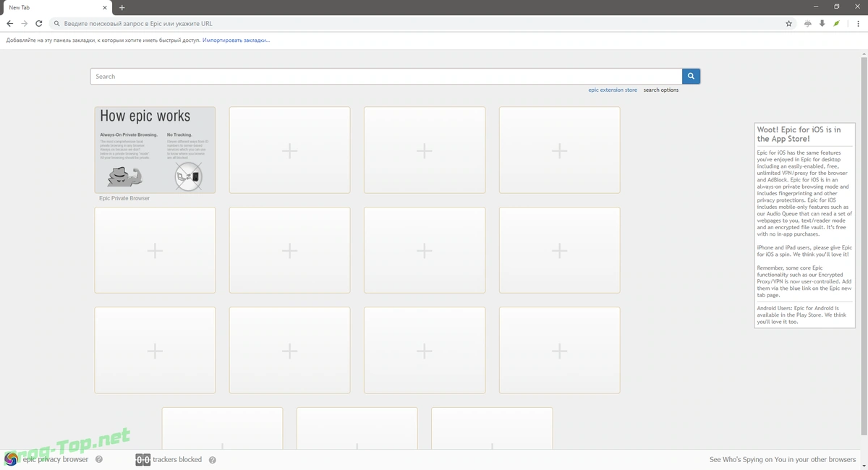Open help icon next to epic privacy browser
The image size is (868, 470).
99,459
